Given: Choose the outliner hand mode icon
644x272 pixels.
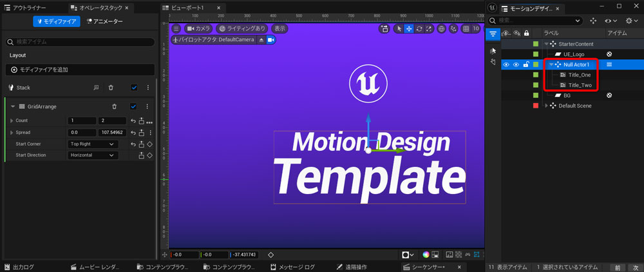Looking at the screenshot, I should tap(493, 62).
